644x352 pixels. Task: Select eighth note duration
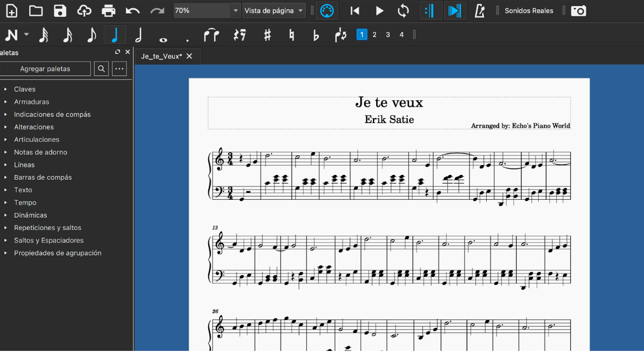point(91,35)
